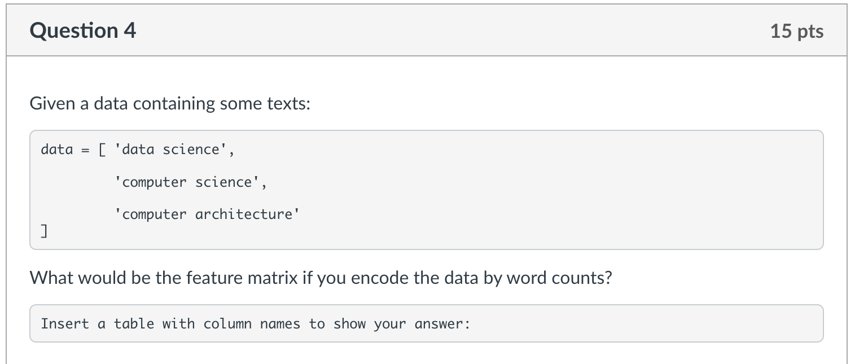The width and height of the screenshot is (868, 364).
Task: Click the equals sign in the code block
Action: (x=85, y=150)
